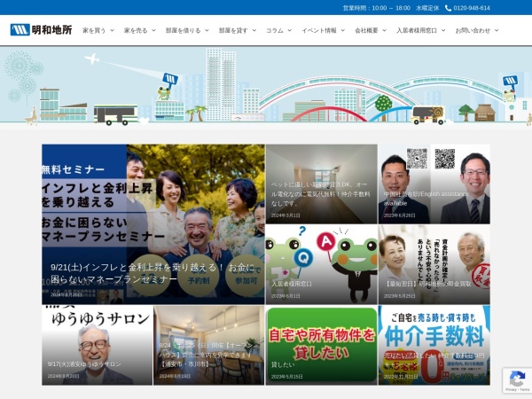Expand chevron next to 部屋を借りる

coord(207,30)
